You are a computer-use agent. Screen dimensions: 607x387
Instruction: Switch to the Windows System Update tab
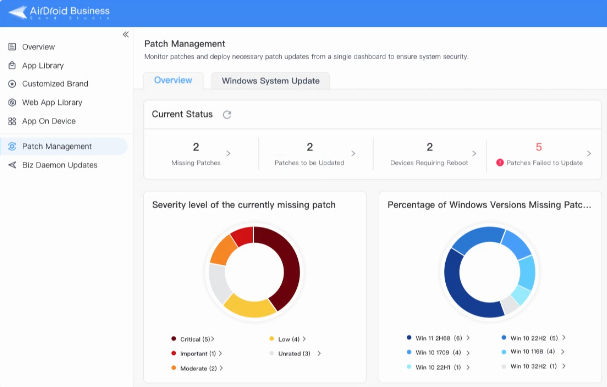tap(271, 81)
